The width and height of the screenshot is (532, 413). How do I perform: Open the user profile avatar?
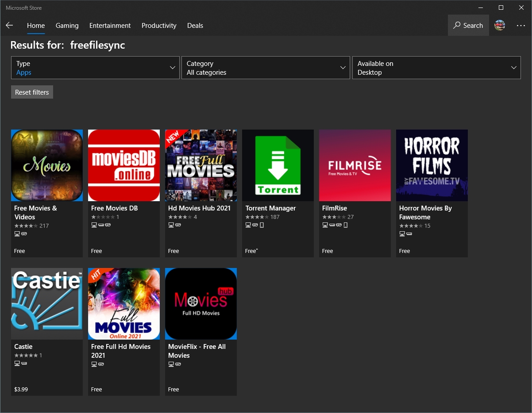(500, 25)
